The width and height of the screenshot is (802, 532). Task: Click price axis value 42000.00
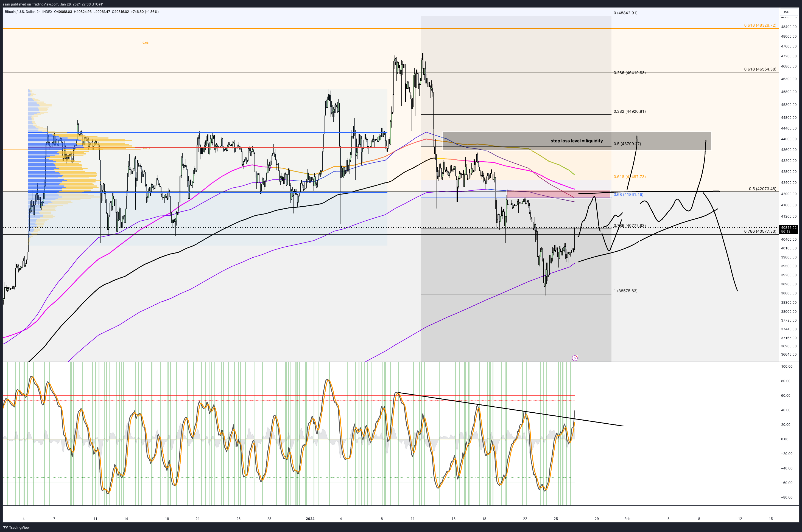pyautogui.click(x=789, y=194)
